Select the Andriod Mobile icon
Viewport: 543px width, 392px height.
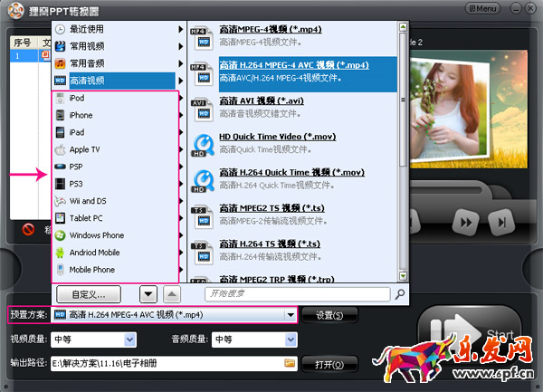[62, 253]
